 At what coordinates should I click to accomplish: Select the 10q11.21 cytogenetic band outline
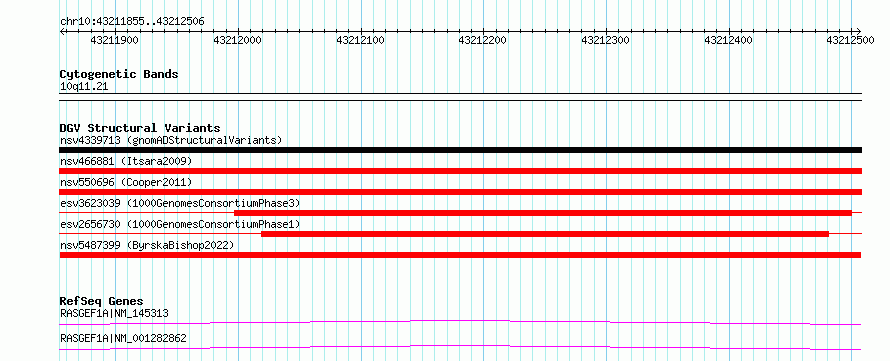coord(460,96)
